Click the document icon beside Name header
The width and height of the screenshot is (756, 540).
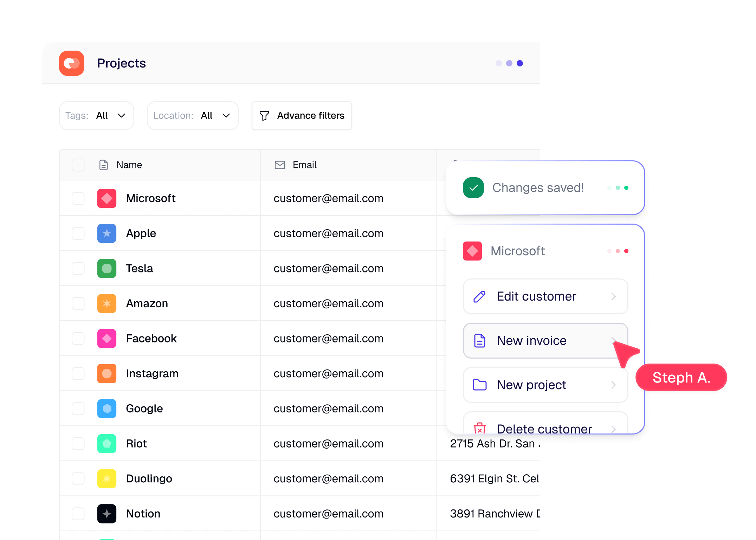click(103, 165)
